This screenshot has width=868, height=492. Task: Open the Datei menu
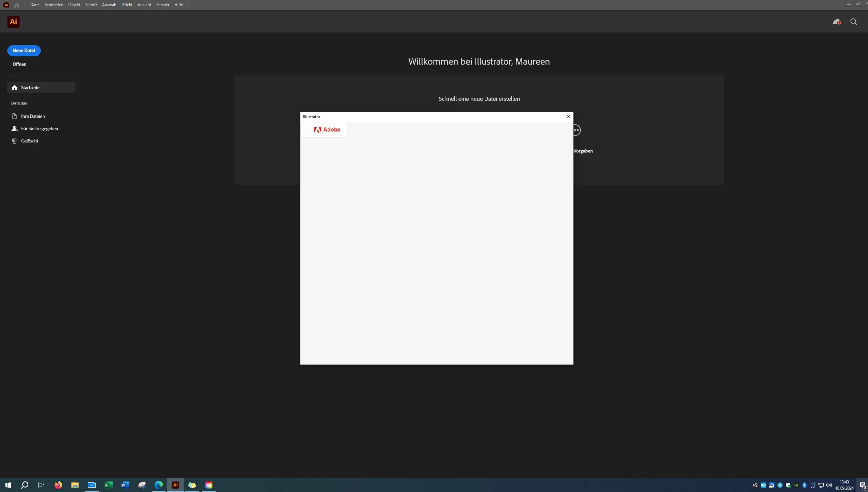click(35, 5)
